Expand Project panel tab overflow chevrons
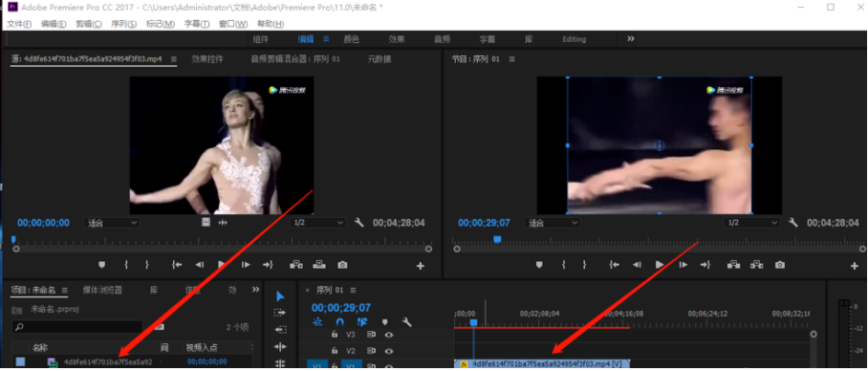Viewport: 868px width, 371px height. pyautogui.click(x=255, y=289)
